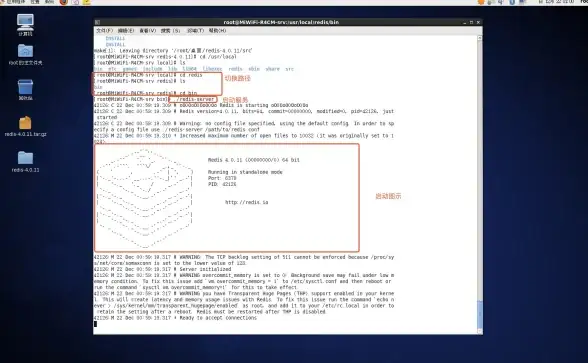
Task: Open the terminal window menu icon
Action: click(x=98, y=22)
